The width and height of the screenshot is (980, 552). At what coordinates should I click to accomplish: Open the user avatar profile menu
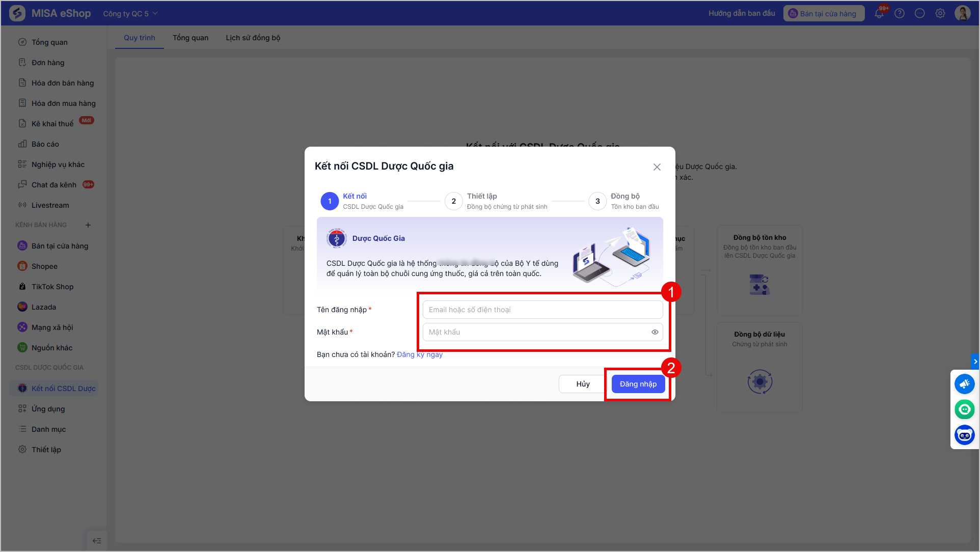pos(963,13)
